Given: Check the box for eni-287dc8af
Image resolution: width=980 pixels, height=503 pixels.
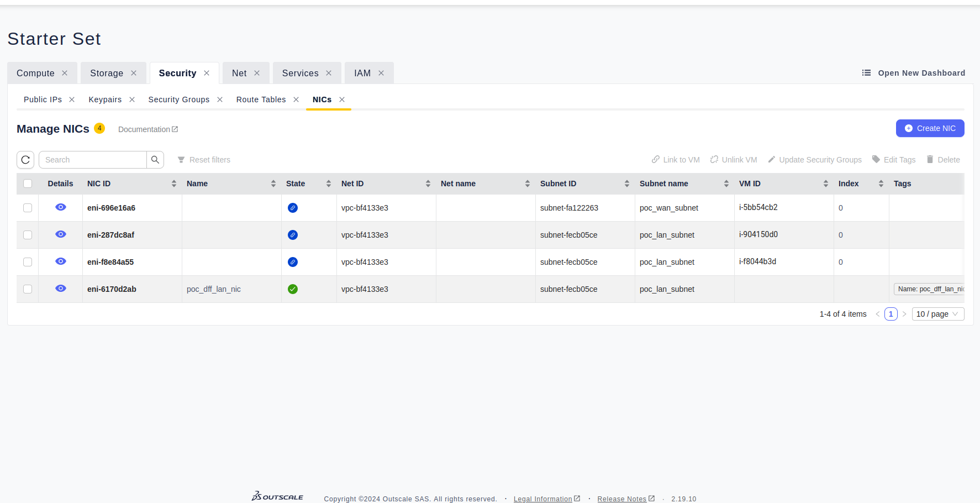Looking at the screenshot, I should [28, 235].
